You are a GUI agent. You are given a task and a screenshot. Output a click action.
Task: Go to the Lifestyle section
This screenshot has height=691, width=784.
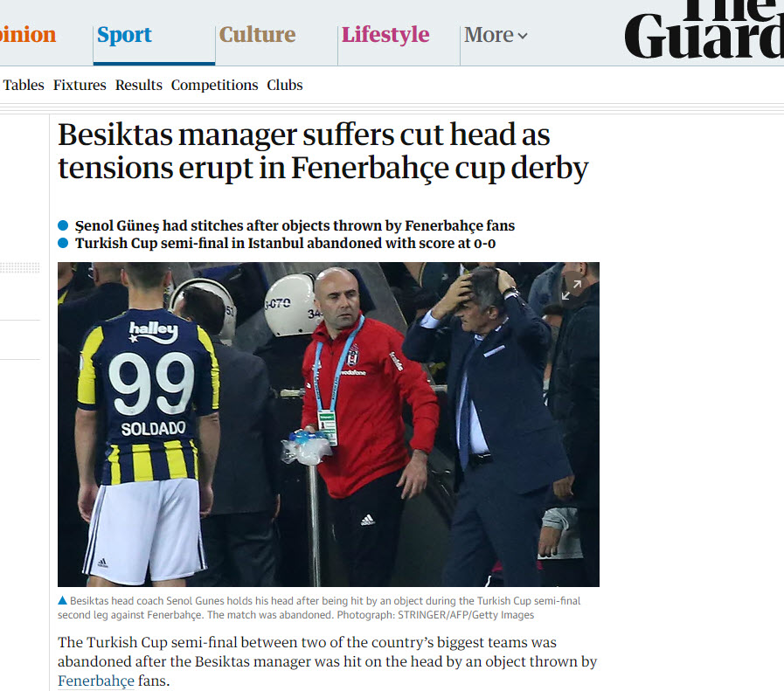pyautogui.click(x=385, y=35)
